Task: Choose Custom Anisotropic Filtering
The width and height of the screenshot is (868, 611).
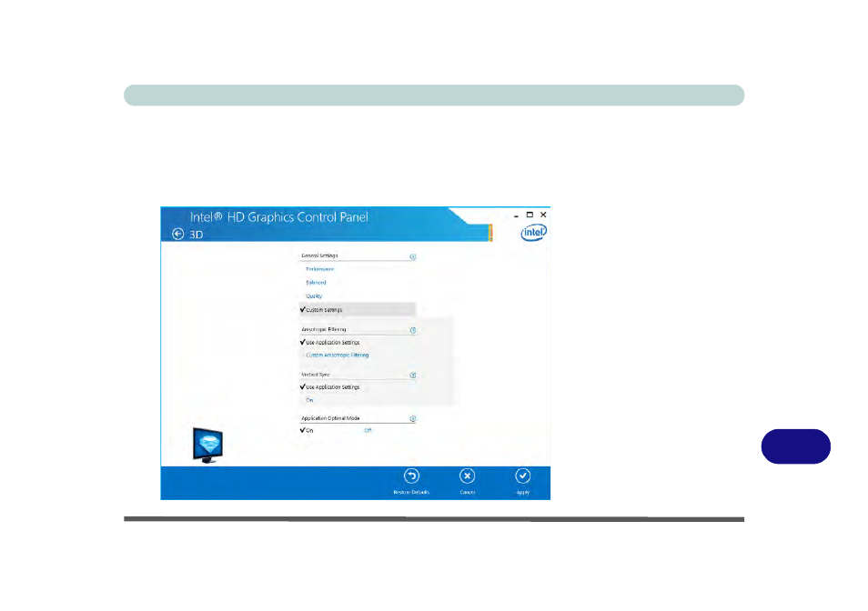Action: point(338,355)
